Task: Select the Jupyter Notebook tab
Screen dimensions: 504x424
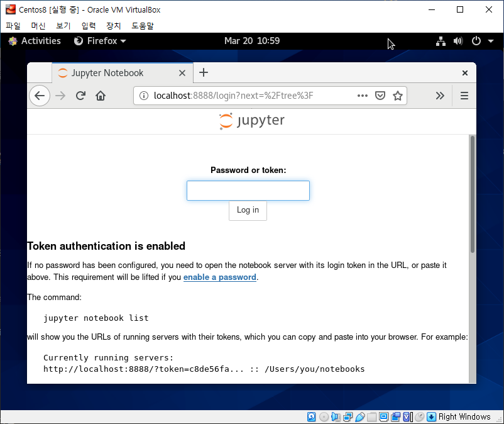Action: (123, 73)
